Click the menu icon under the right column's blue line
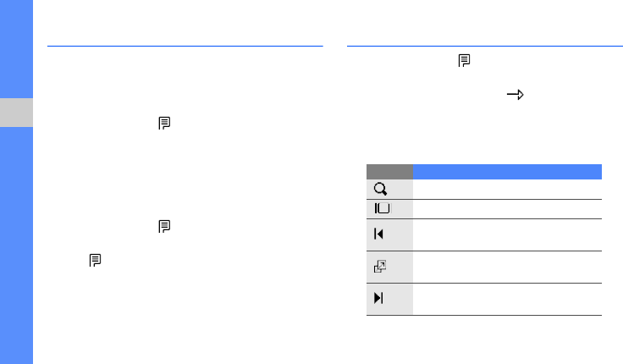The width and height of the screenshot is (623, 364). 464,60
